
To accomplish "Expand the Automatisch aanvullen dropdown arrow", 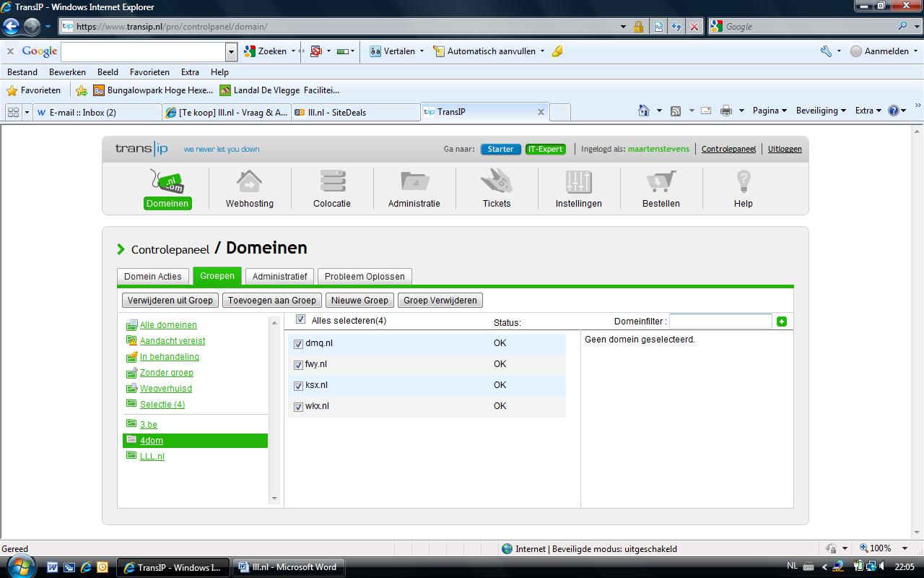I will pos(542,51).
